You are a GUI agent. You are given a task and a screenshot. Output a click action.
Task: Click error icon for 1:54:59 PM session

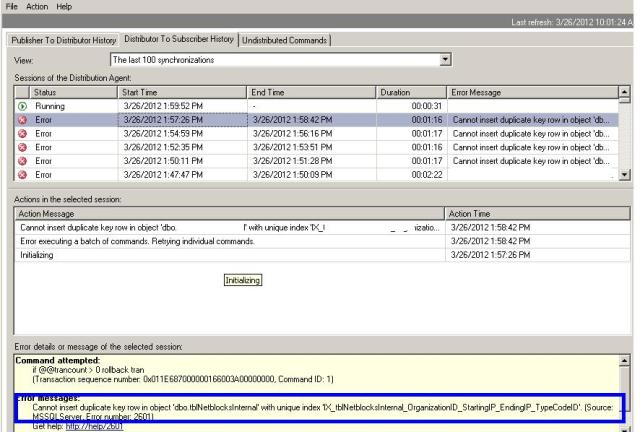pyautogui.click(x=22, y=134)
